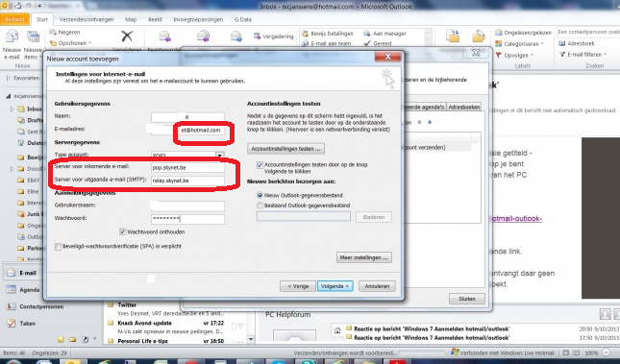620x364 pixels.
Task: Click the Annuleren button
Action: (377, 286)
